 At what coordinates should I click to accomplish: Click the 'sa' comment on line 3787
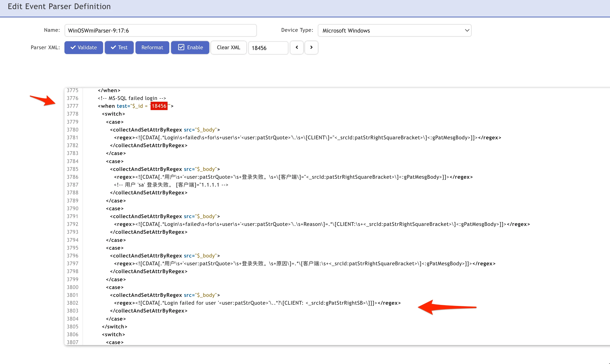point(171,185)
